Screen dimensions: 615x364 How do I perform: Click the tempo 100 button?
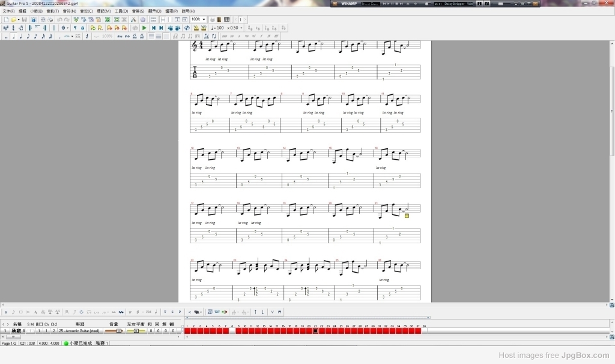[217, 28]
